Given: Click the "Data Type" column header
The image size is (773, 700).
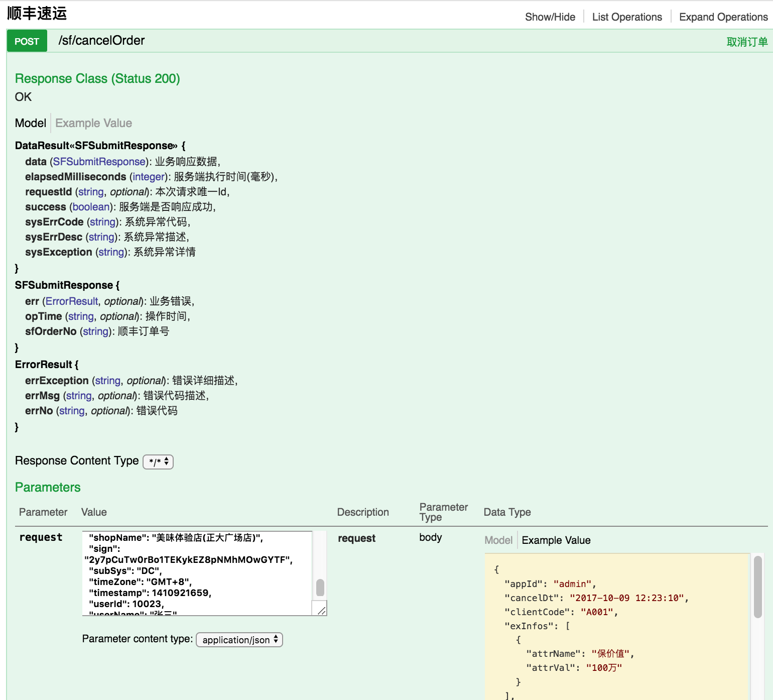Looking at the screenshot, I should click(507, 512).
